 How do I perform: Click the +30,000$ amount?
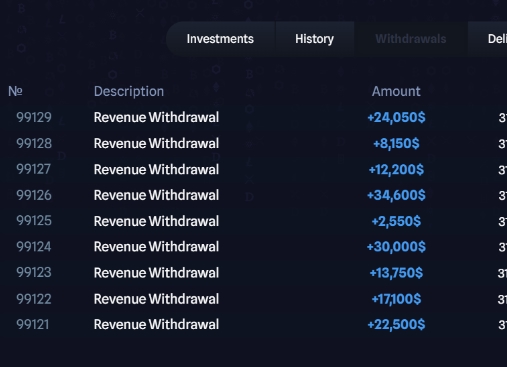(x=396, y=247)
